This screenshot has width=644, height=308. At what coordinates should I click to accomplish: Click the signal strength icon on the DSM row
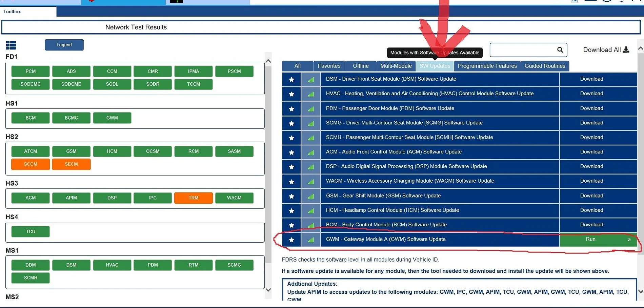coord(310,79)
